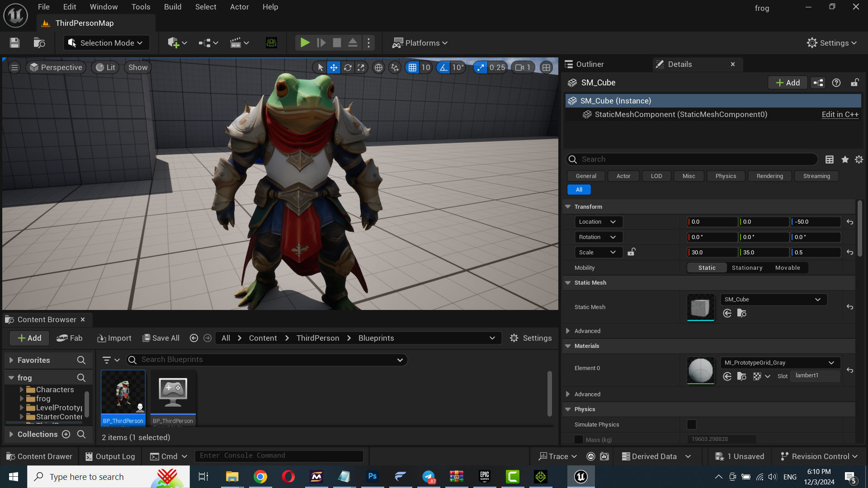Activate the Scale tool in viewport
This screenshot has height=488, width=868.
point(361,67)
